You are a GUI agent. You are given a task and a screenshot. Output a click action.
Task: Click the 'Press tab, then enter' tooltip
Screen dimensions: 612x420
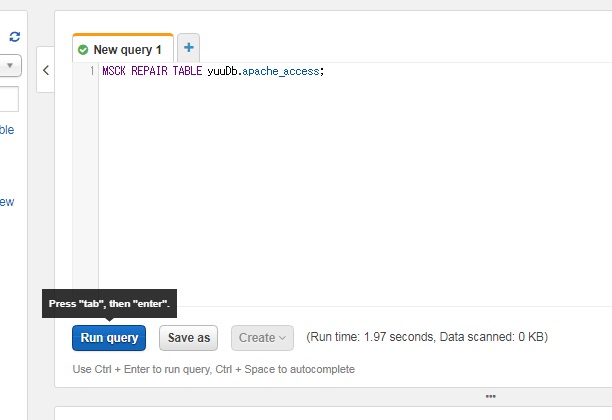109,304
